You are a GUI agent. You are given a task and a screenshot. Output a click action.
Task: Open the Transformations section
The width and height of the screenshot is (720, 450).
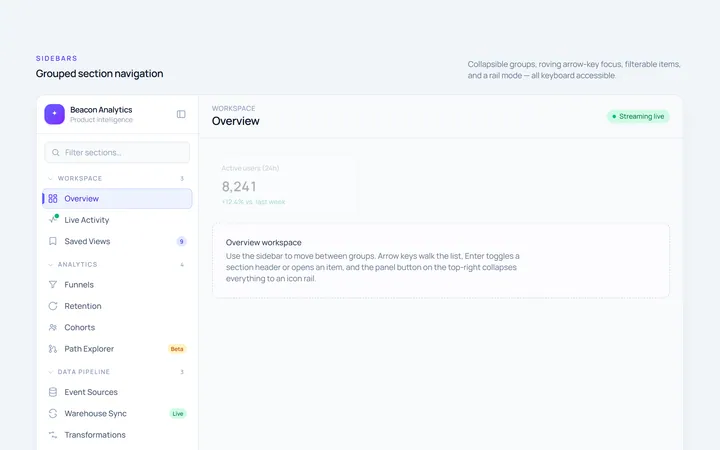(117, 435)
